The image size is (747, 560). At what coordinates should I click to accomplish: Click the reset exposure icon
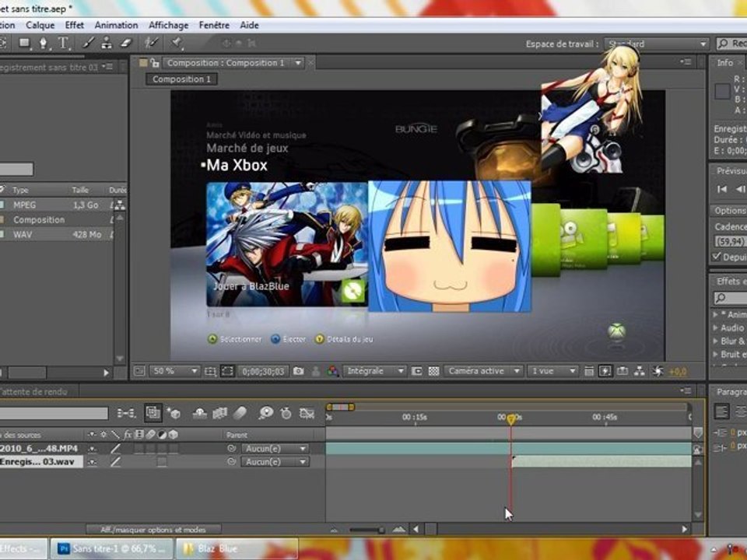tap(658, 371)
